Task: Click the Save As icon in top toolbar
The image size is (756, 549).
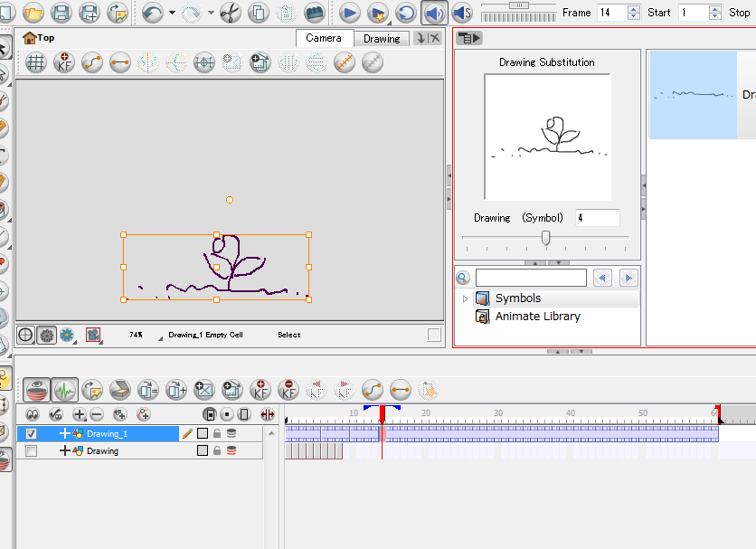Action: point(90,13)
